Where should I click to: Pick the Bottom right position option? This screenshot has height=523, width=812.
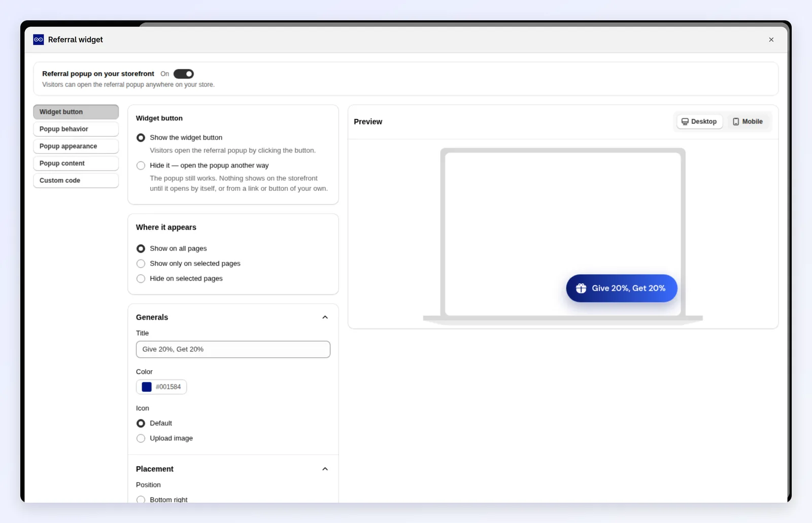pyautogui.click(x=141, y=500)
